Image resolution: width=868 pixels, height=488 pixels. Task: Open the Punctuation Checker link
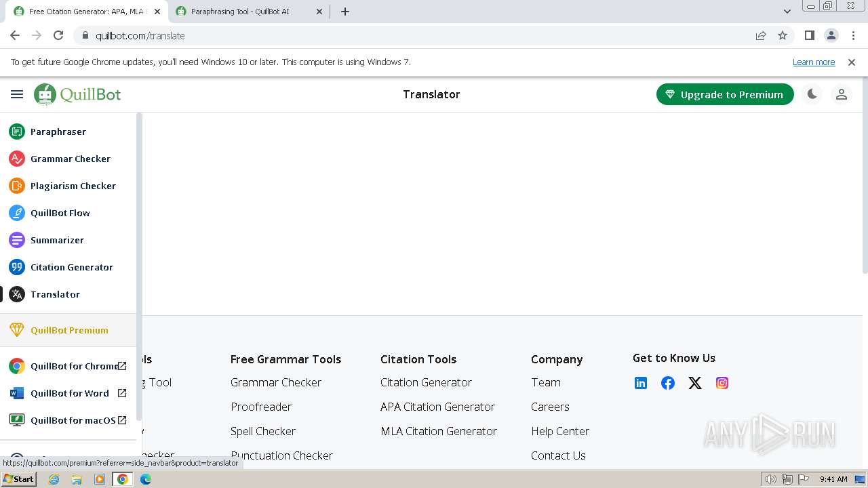pos(281,455)
